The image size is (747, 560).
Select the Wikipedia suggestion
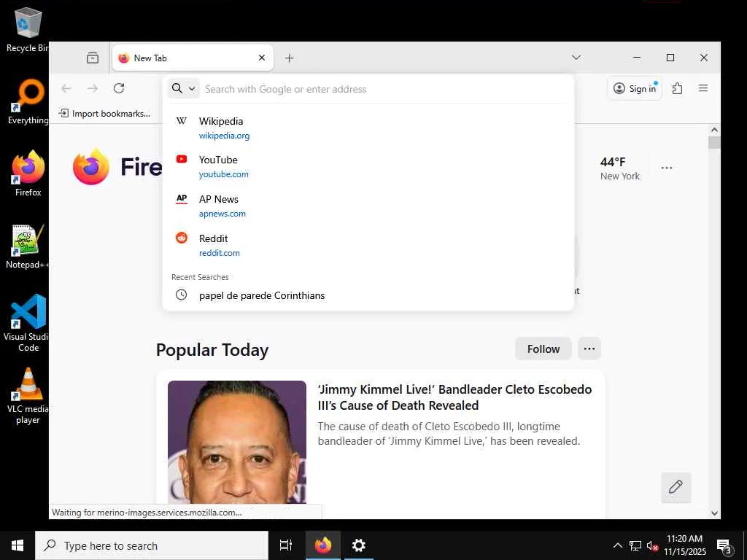368,128
